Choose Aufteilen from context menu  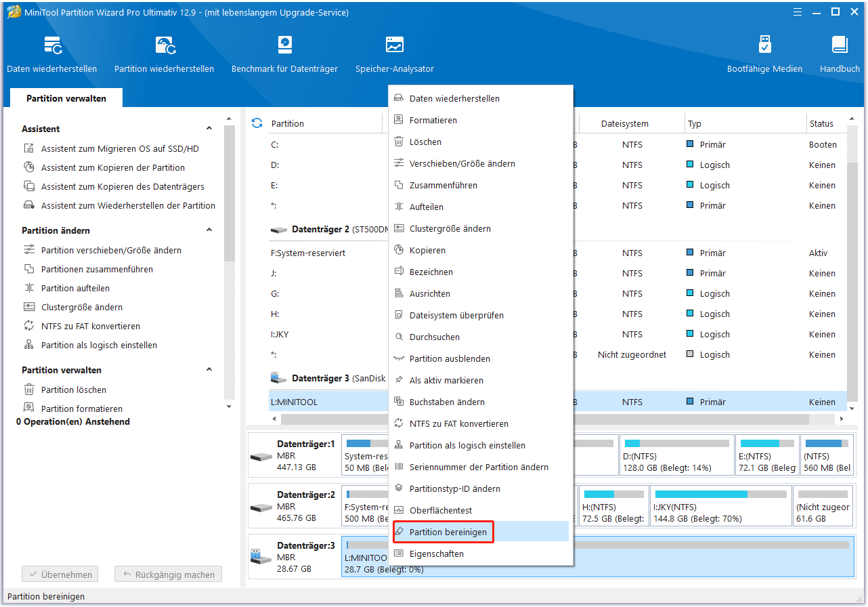481,207
